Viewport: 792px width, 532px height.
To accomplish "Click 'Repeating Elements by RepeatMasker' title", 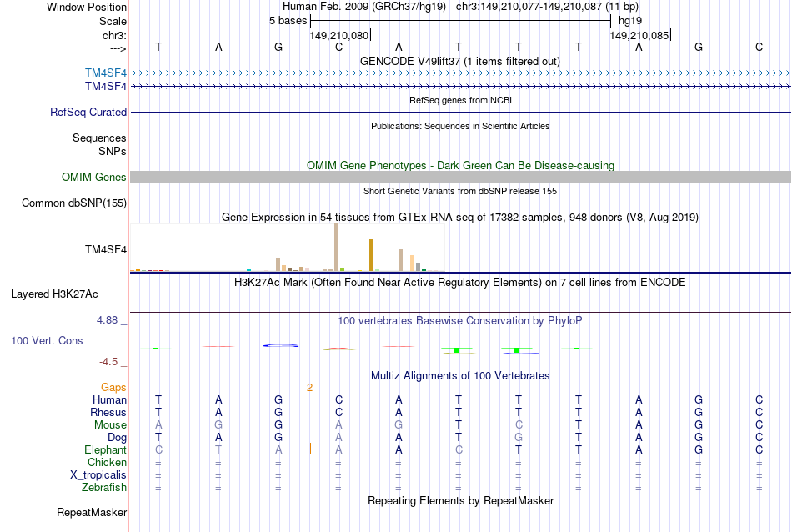I will 460,500.
